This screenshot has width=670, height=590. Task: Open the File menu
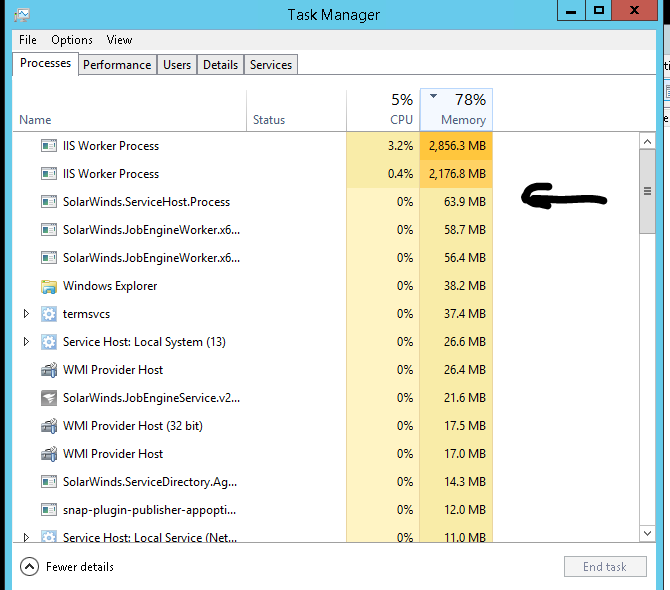tap(28, 40)
